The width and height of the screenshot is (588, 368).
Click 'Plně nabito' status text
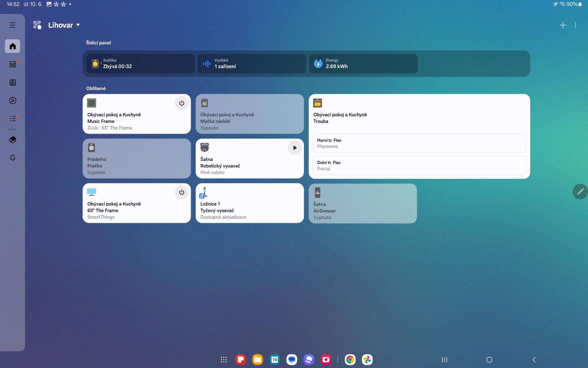[x=212, y=172]
